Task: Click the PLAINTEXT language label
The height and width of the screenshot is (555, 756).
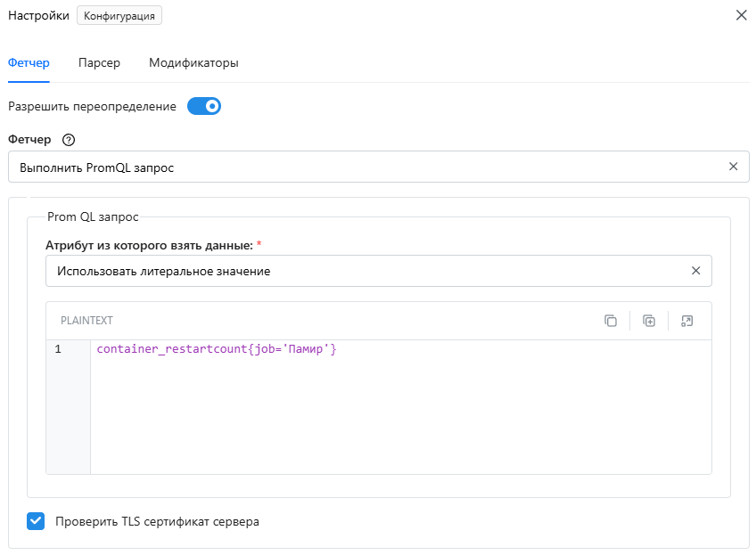Action: [86, 321]
